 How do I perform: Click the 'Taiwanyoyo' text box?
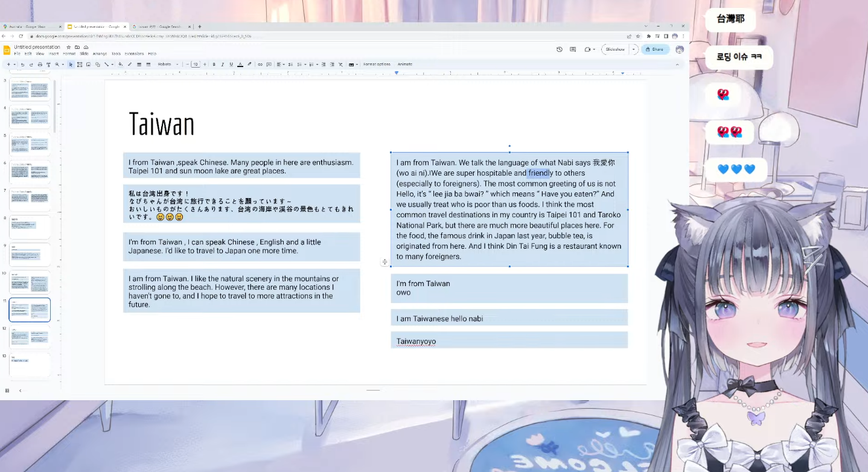click(509, 340)
